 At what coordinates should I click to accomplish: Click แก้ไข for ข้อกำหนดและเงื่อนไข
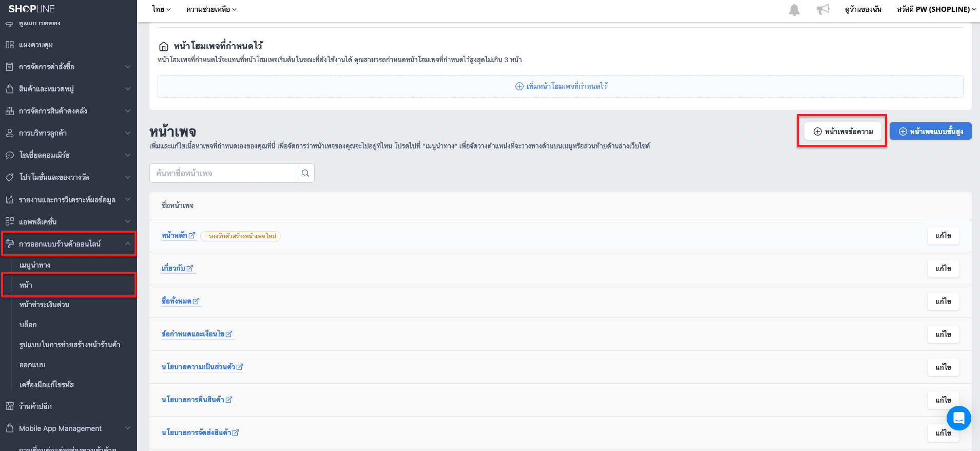pos(943,334)
